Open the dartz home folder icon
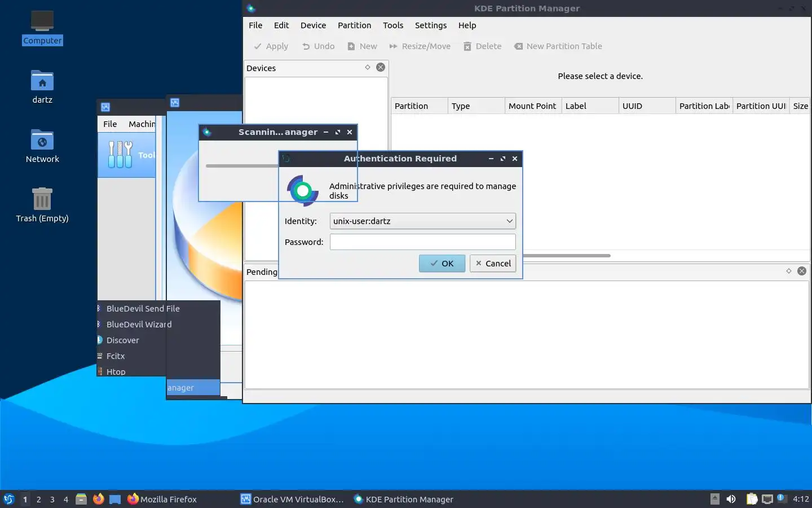 tap(42, 87)
